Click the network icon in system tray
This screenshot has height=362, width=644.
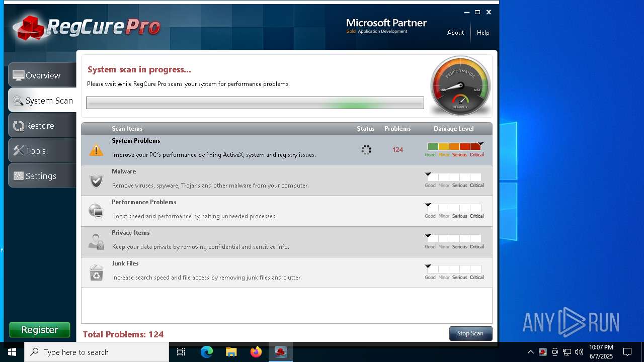(x=567, y=352)
